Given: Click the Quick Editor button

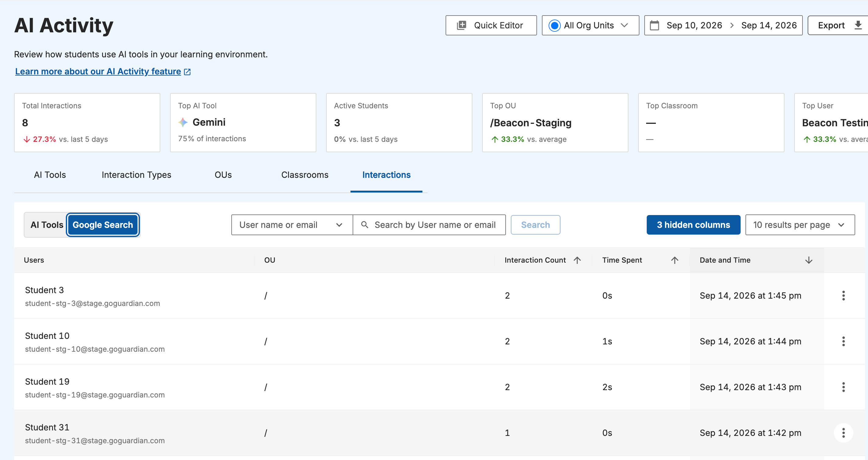Looking at the screenshot, I should click(491, 25).
